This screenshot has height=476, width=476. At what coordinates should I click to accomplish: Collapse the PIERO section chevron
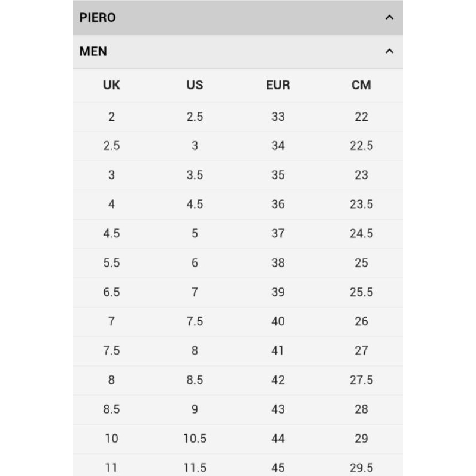tap(389, 18)
